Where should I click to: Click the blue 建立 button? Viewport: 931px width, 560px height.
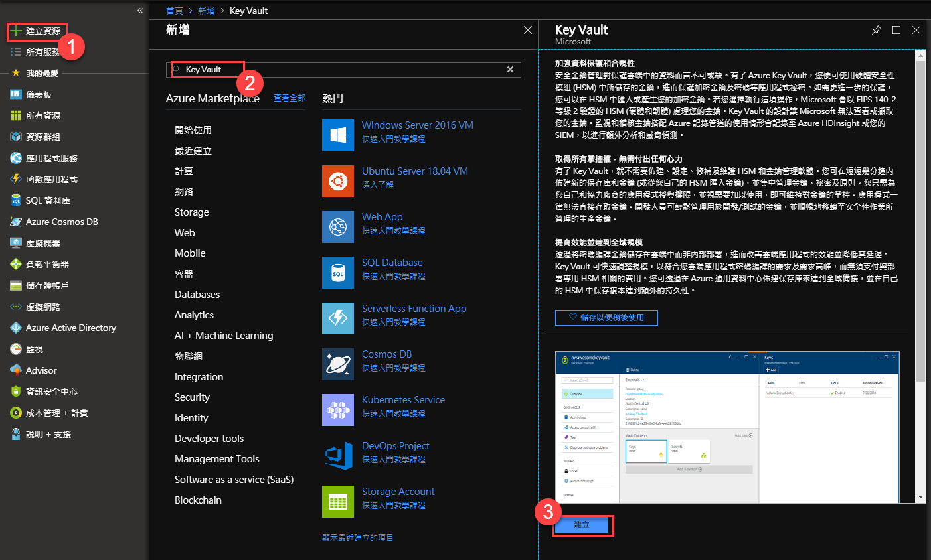pos(582,525)
